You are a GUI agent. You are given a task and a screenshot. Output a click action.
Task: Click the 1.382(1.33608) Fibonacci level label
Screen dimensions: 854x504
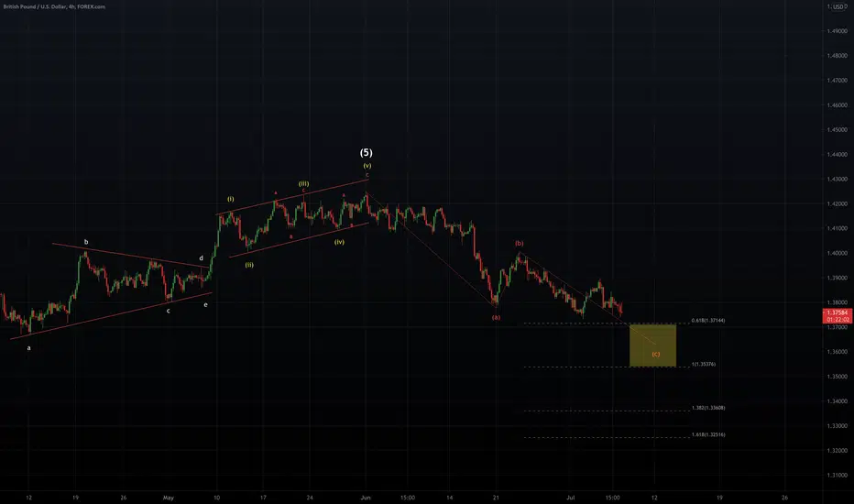point(708,408)
